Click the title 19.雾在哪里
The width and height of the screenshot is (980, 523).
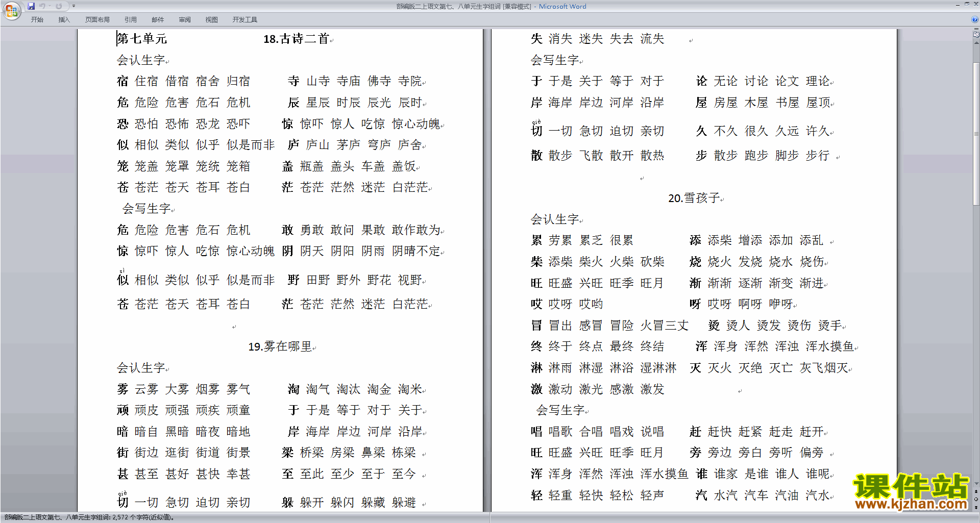[x=280, y=347]
